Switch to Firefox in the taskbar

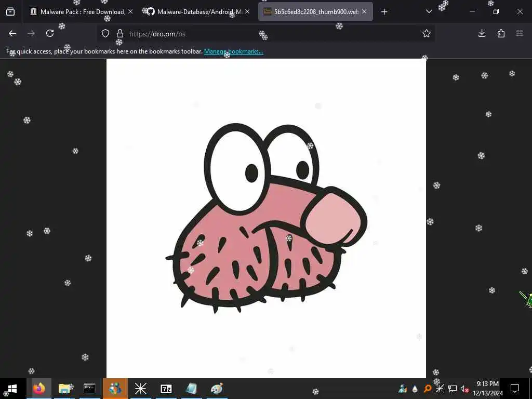coord(39,389)
